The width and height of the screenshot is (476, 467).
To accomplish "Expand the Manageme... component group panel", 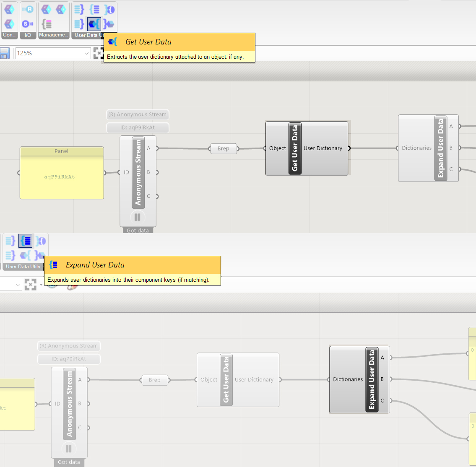I will 54,35.
